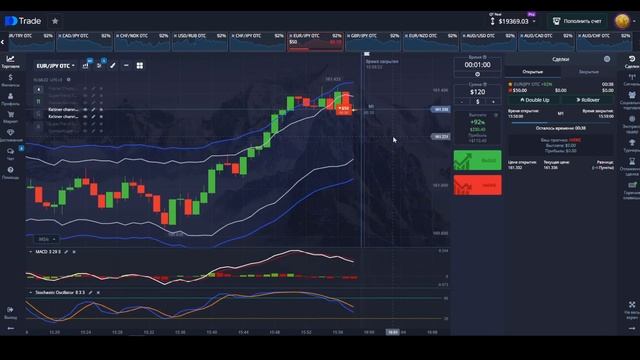Open Chat icon in left sidebar
This screenshot has width=640, height=360.
click(10, 154)
